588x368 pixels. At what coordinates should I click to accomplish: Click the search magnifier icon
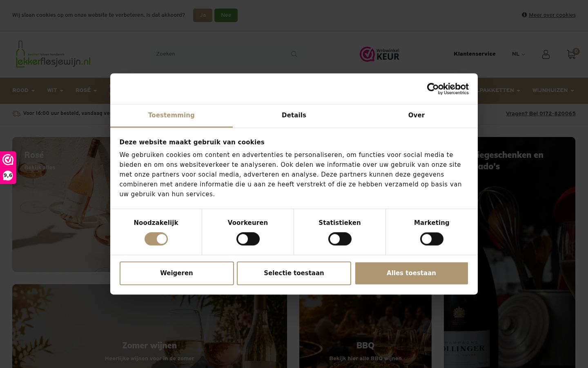(294, 54)
